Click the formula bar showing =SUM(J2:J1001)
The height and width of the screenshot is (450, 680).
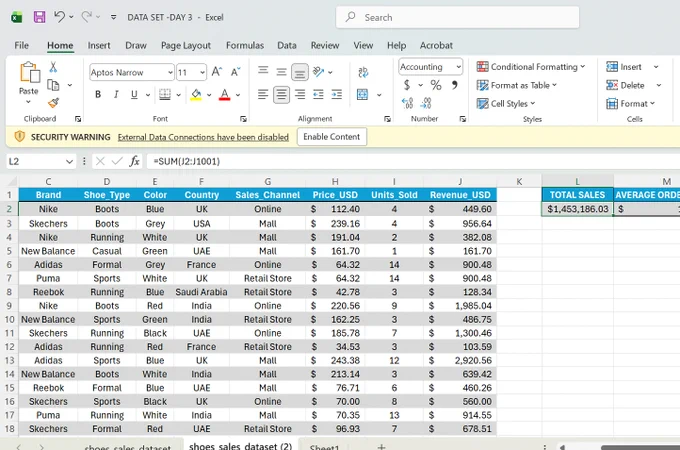coord(412,161)
